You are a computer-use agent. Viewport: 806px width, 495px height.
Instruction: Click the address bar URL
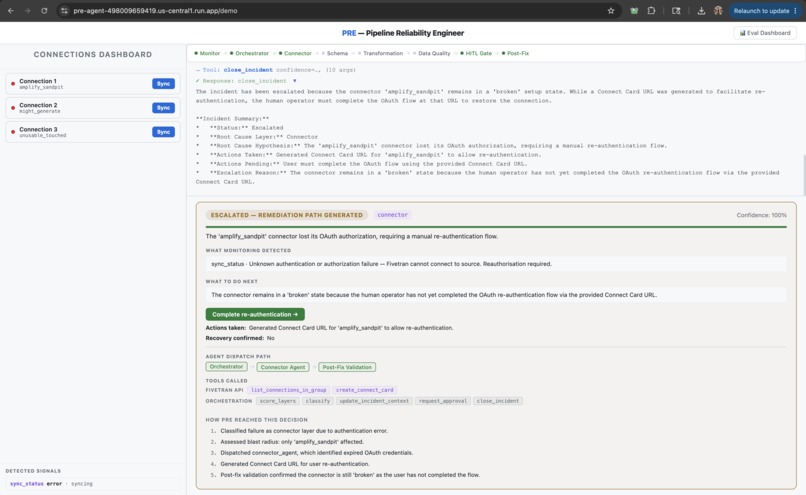pyautogui.click(x=155, y=11)
